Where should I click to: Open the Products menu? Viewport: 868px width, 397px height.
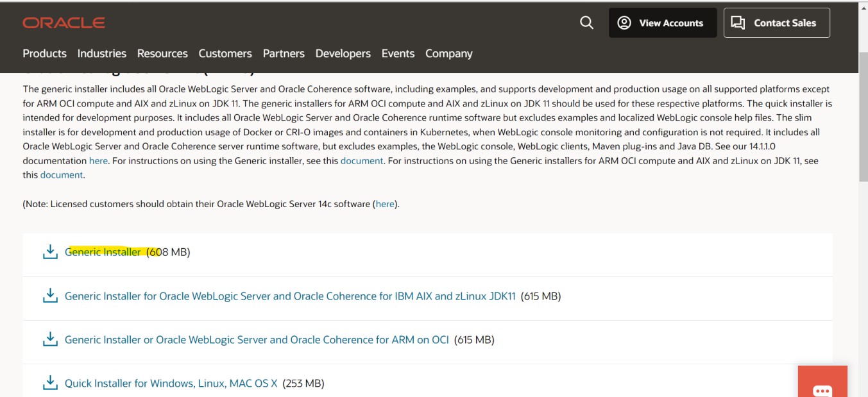44,54
